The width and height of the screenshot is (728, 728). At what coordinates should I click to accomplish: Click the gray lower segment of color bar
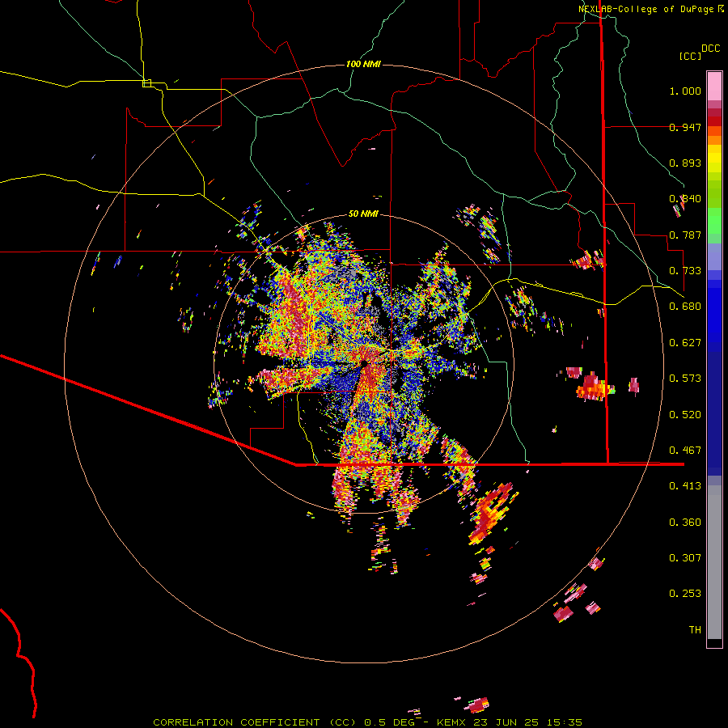[714, 562]
